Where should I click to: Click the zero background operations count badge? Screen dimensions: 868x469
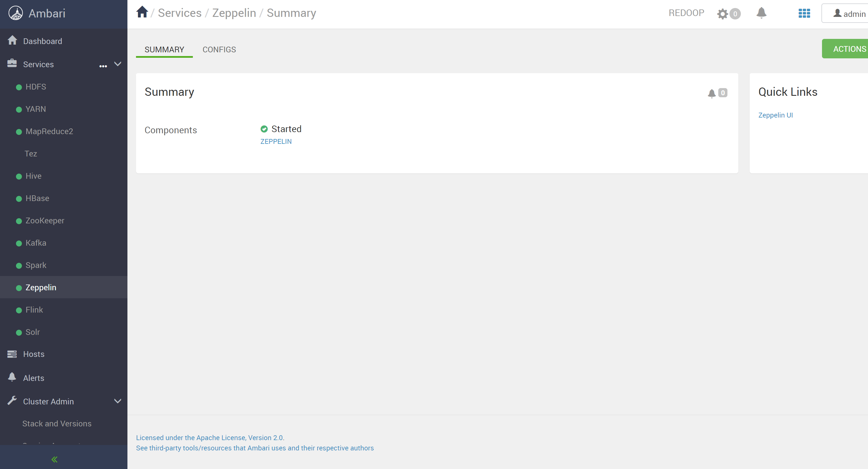(735, 14)
